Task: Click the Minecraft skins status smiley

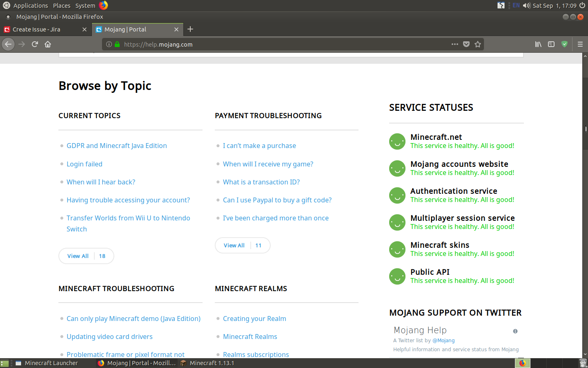Action: (397, 249)
